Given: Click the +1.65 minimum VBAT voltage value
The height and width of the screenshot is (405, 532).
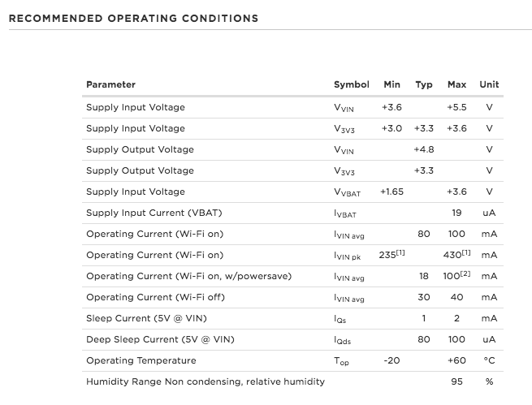Looking at the screenshot, I should pyautogui.click(x=391, y=192).
